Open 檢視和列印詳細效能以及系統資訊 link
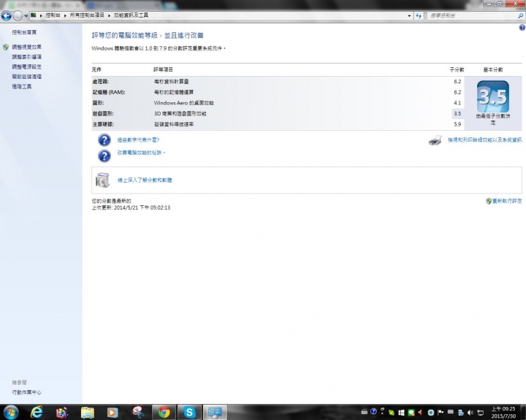This screenshot has height=420, width=526. (485, 140)
